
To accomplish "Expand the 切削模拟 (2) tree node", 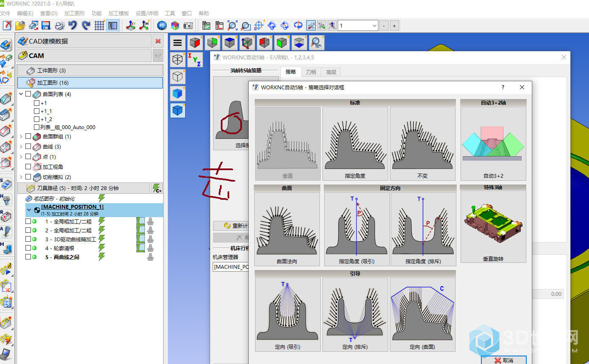I will pyautogui.click(x=21, y=177).
